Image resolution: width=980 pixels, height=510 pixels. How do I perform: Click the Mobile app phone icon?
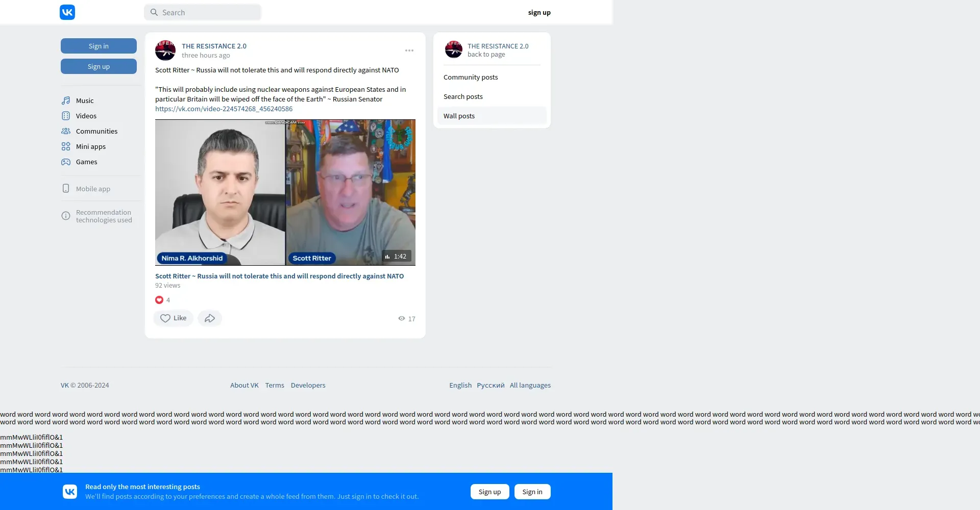66,188
